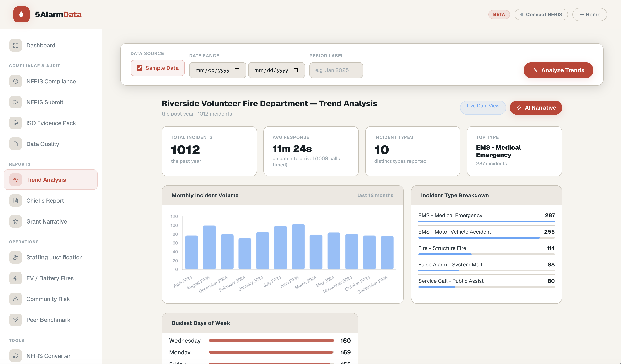This screenshot has height=364, width=621.
Task: Click the Community Risk warning icon
Action: pos(16,299)
